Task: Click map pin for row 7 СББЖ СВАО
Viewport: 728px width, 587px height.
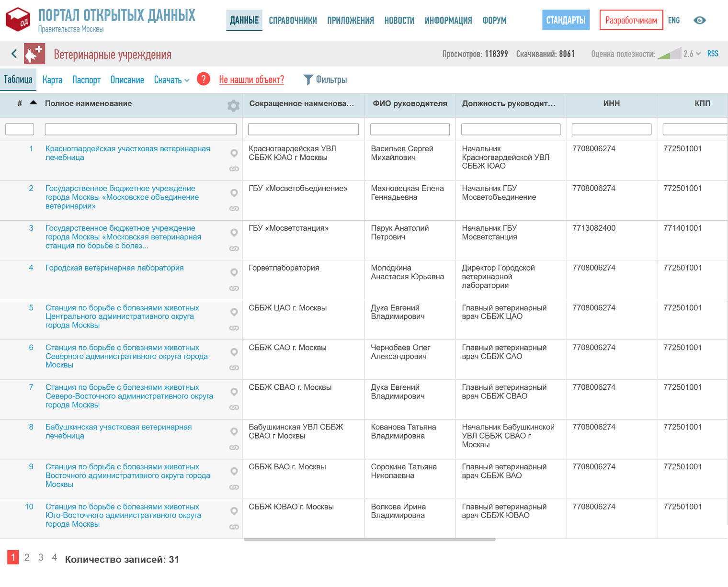Action: [234, 392]
